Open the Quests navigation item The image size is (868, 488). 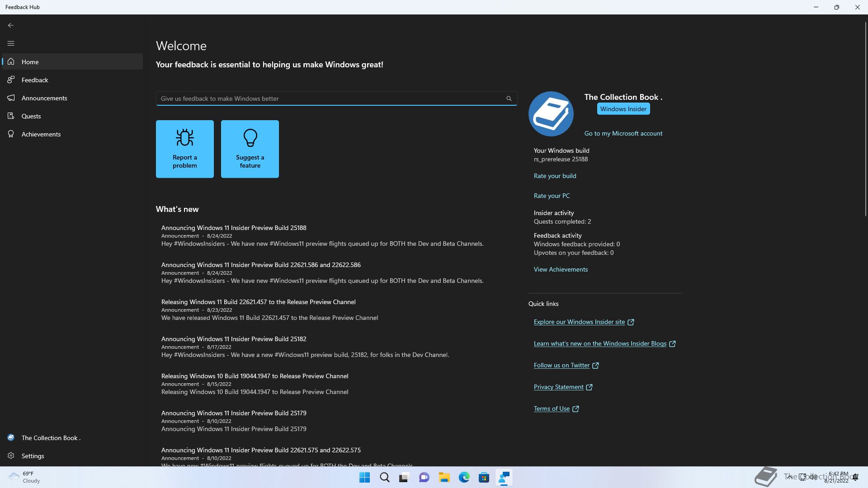click(x=72, y=116)
